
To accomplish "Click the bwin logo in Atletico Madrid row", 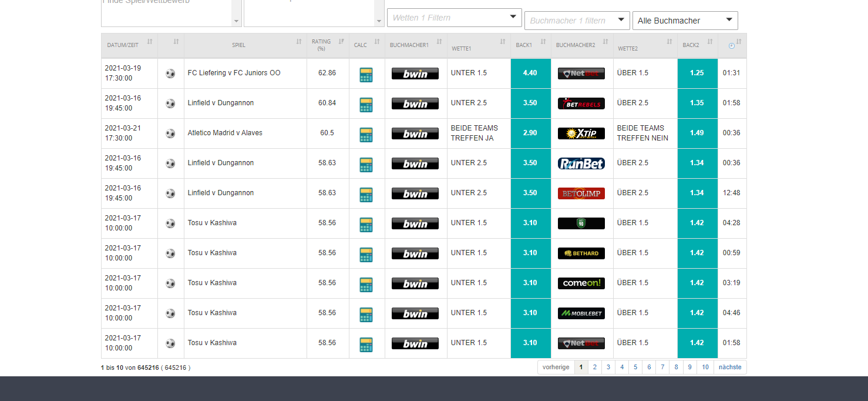I will 415,133.
